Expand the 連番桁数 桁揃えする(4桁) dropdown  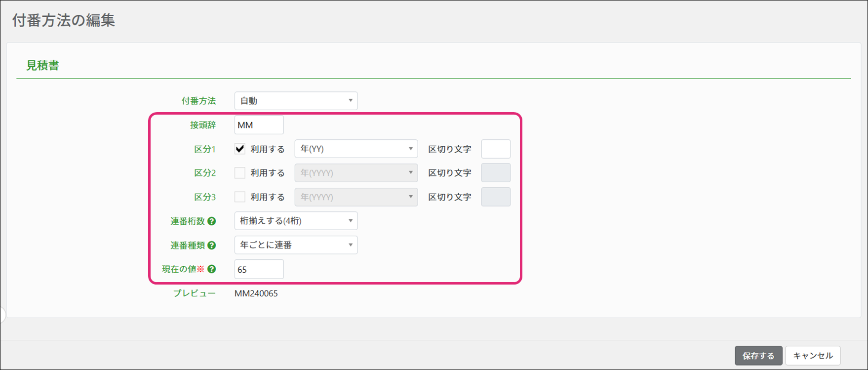coord(296,221)
